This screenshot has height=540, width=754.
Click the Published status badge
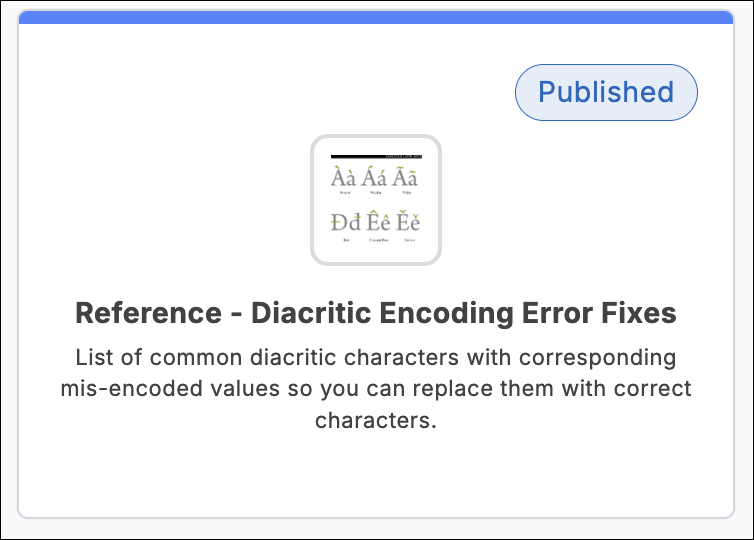tap(606, 93)
